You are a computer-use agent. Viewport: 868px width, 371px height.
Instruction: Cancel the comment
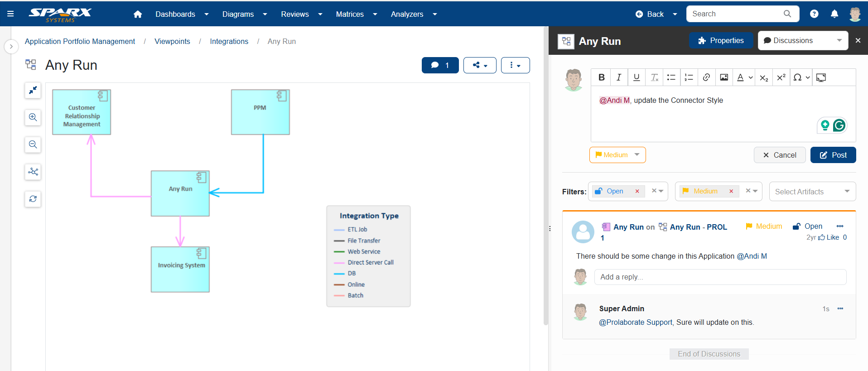[x=779, y=155]
